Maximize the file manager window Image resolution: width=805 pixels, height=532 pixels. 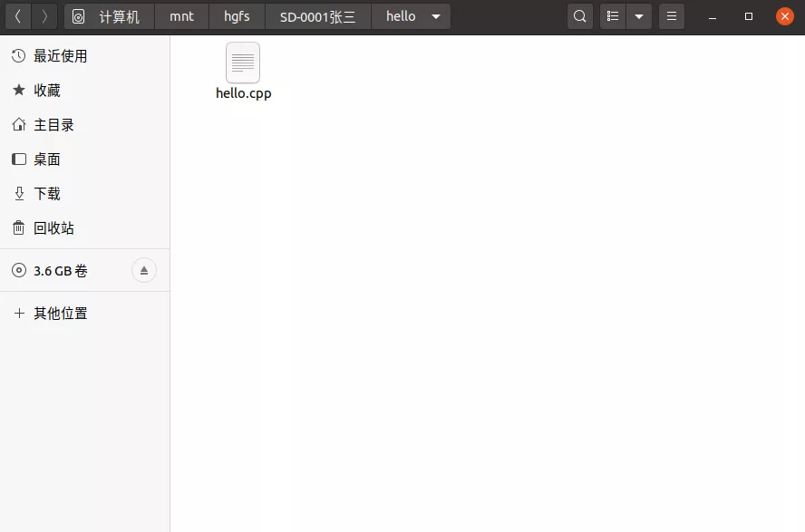749,16
